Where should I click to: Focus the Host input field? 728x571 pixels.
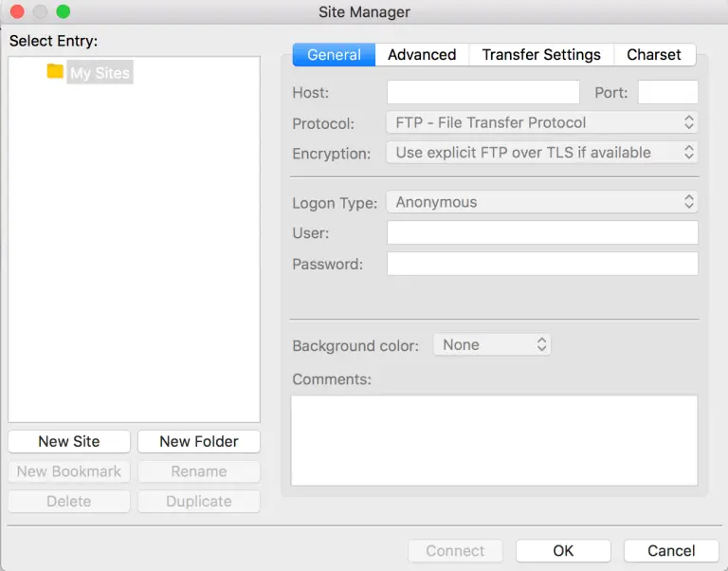(483, 92)
